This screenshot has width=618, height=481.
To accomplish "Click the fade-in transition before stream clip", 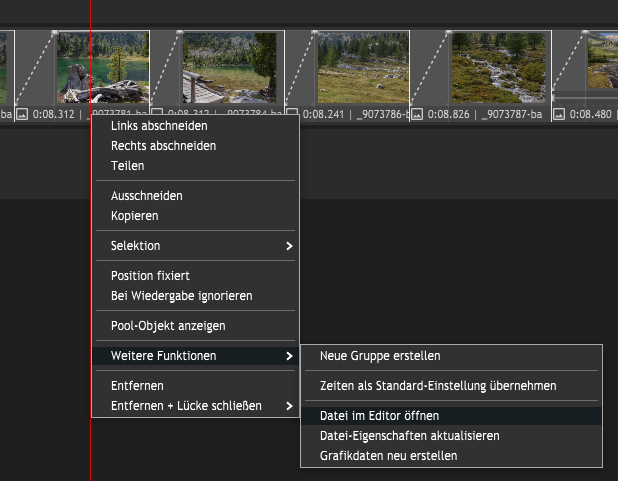I will click(430, 68).
